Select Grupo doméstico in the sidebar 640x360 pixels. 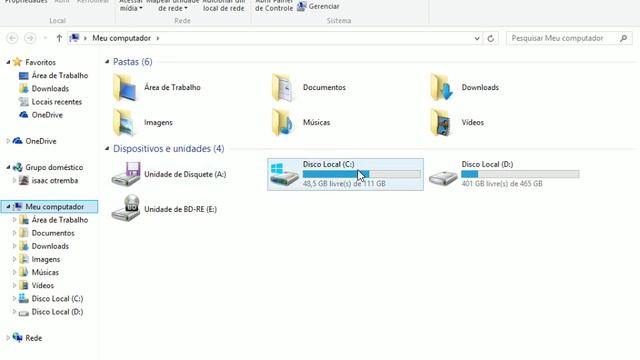coord(48,167)
